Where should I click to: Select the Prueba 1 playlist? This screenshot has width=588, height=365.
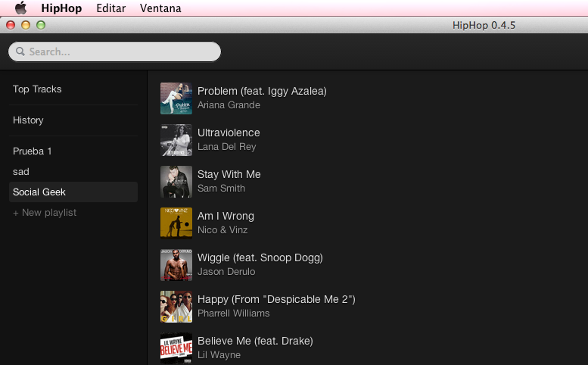pyautogui.click(x=33, y=151)
